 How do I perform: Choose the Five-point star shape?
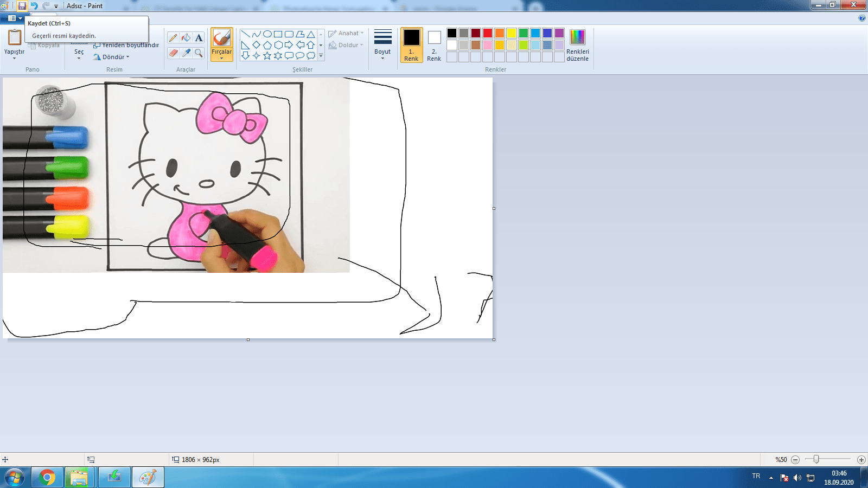[267, 56]
